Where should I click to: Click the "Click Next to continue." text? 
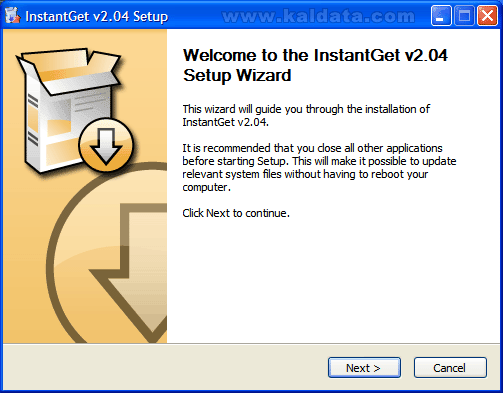tap(236, 213)
